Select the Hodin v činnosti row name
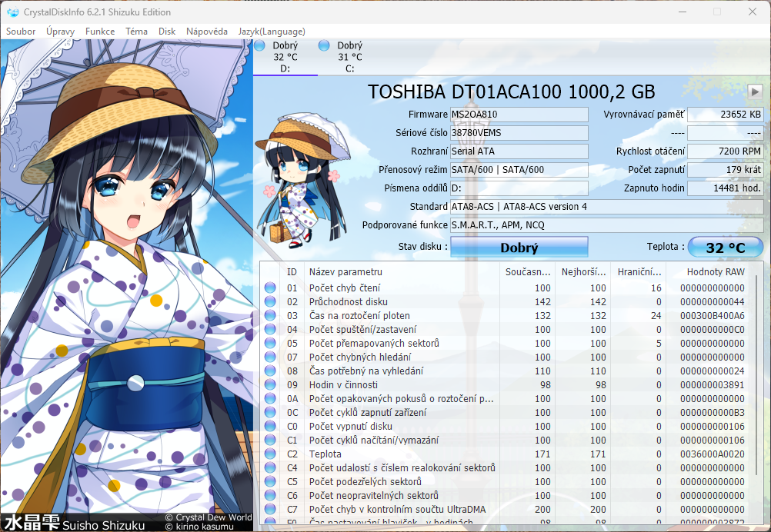This screenshot has width=771, height=532. coord(343,384)
